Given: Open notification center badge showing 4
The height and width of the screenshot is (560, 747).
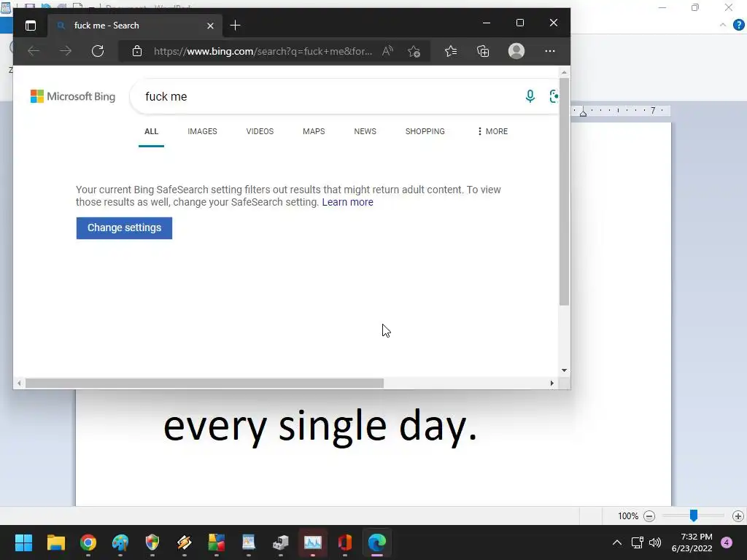Looking at the screenshot, I should [727, 542].
